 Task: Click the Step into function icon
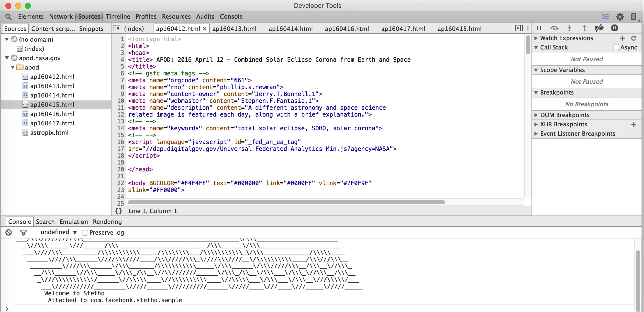[x=569, y=28]
